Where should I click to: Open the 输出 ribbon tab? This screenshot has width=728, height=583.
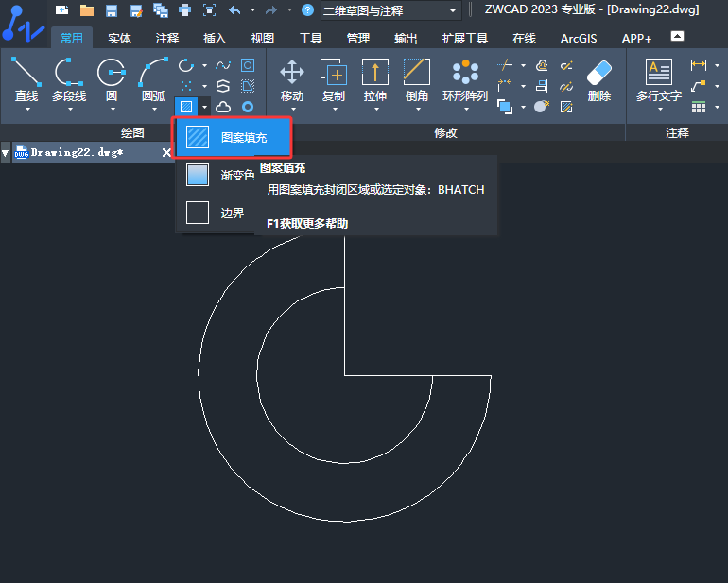[x=406, y=38]
